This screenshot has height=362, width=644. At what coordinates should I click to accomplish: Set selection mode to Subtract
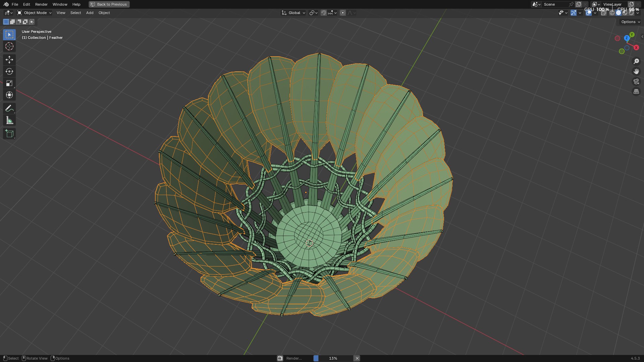[x=19, y=22]
